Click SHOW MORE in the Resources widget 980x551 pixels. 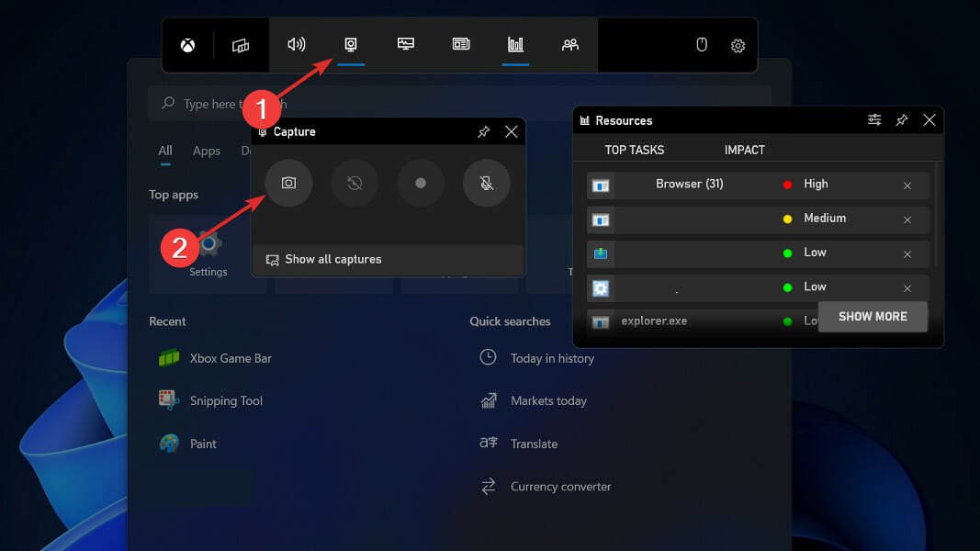pyautogui.click(x=873, y=316)
